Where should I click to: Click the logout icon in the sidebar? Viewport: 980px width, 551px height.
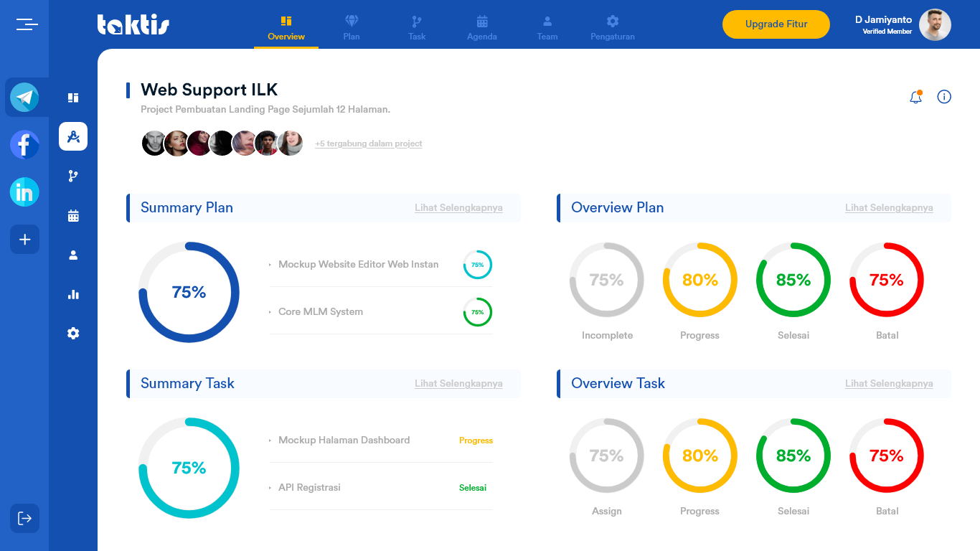point(24,518)
